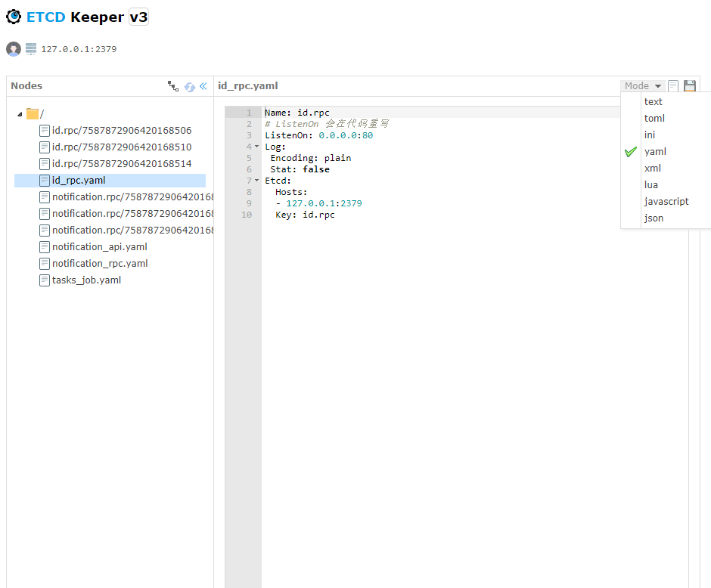
Task: Open node id.rpc/7587872906420168514
Action: 122,164
